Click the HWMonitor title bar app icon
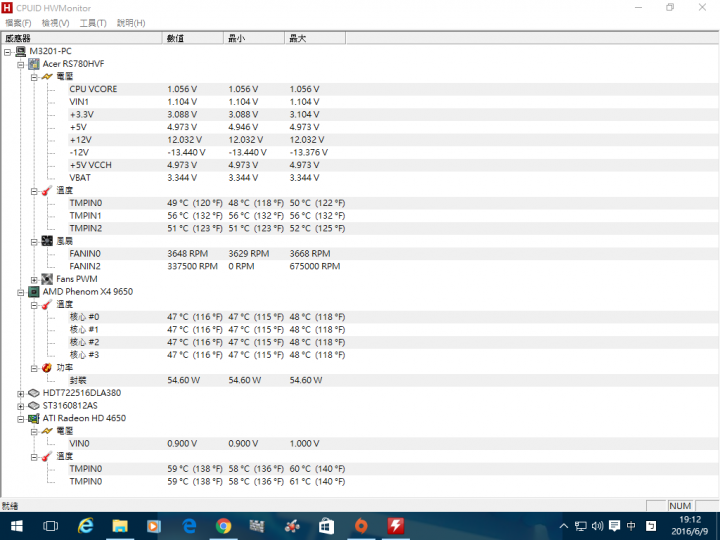 (x=7, y=8)
